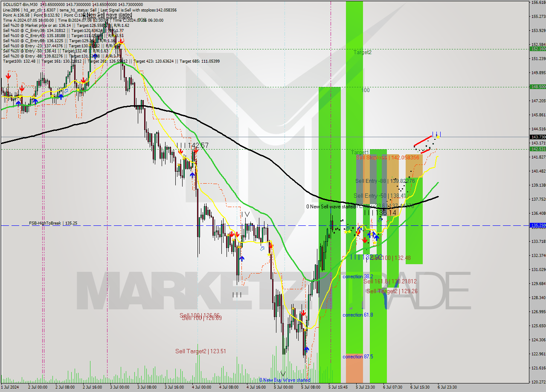Click the SOLUSDT-Bin,M30 chart title text
The height and width of the screenshot is (392, 546).
coord(20,4)
